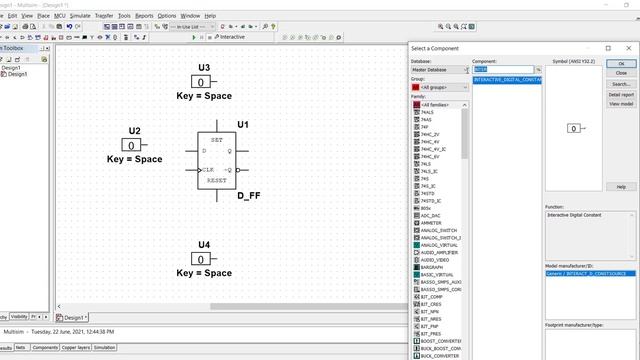640x360 pixels.
Task: Open the Edit menu
Action: [13, 16]
